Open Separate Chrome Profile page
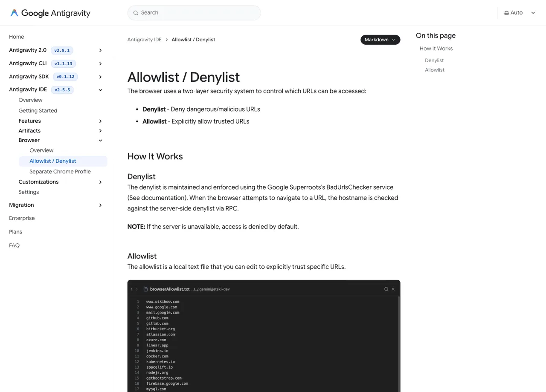Image resolution: width=546 pixels, height=392 pixels. tap(60, 171)
